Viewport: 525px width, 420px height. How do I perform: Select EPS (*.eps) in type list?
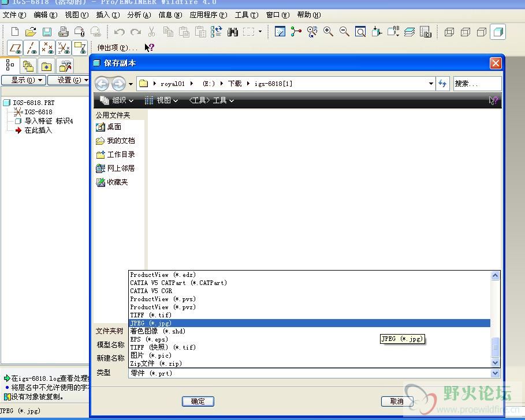[x=310, y=339]
